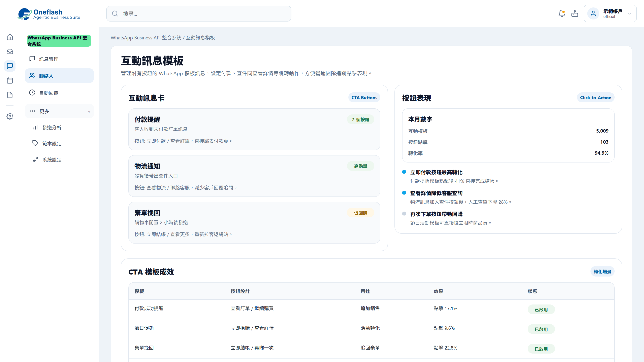Click the Click-to-Action badge
Image resolution: width=644 pixels, height=362 pixels.
coord(595,98)
